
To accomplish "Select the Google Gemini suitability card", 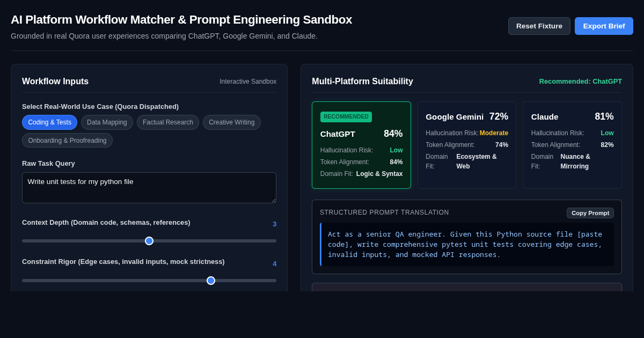I will (x=467, y=145).
